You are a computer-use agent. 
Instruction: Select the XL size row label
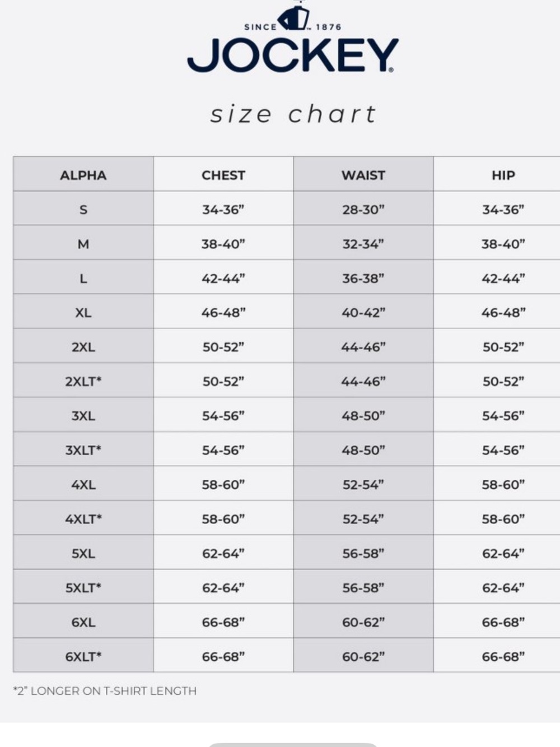(83, 313)
